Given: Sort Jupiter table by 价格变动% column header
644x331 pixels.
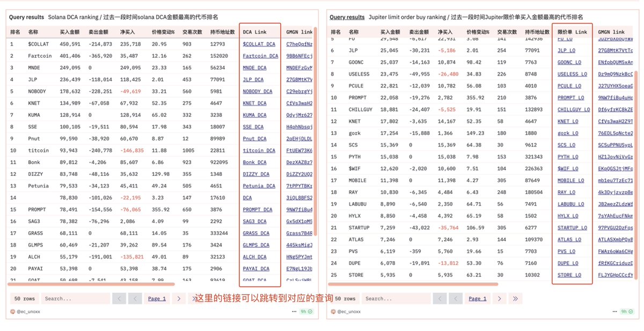Looking at the screenshot, I should 478,32.
